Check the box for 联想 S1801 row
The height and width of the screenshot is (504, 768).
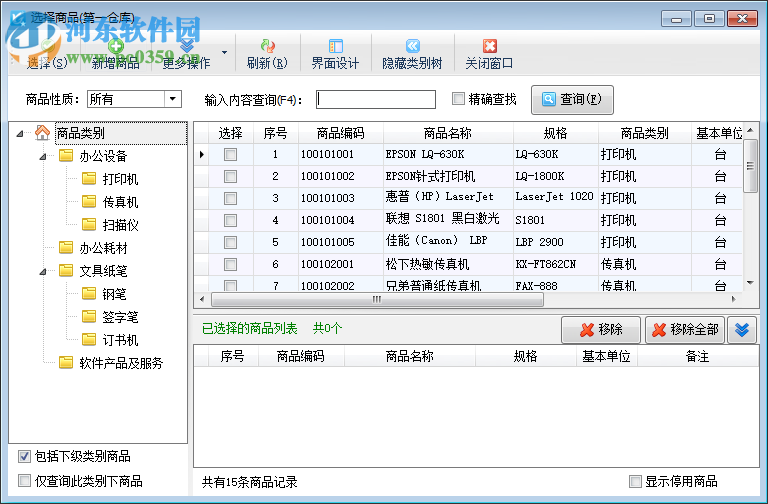[230, 220]
